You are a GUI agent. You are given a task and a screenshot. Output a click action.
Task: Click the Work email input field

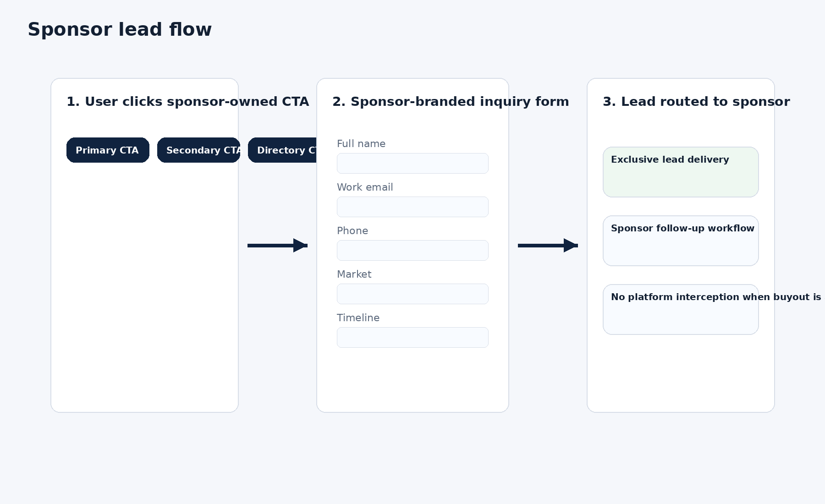412,207
